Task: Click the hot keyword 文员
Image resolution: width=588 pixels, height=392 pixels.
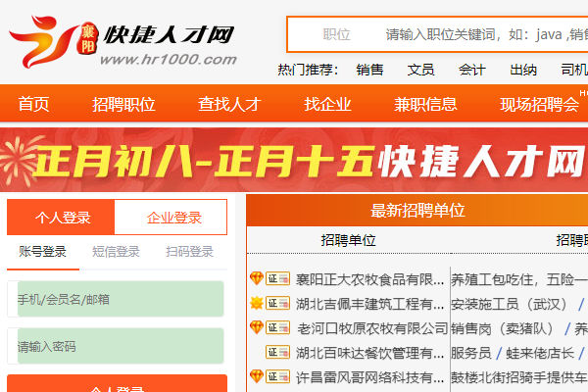Action: tap(420, 70)
